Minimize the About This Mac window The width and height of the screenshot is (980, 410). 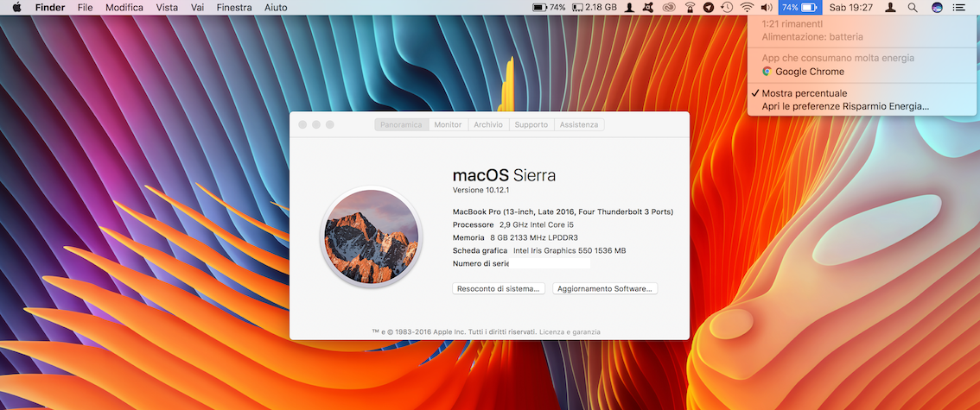tap(316, 125)
